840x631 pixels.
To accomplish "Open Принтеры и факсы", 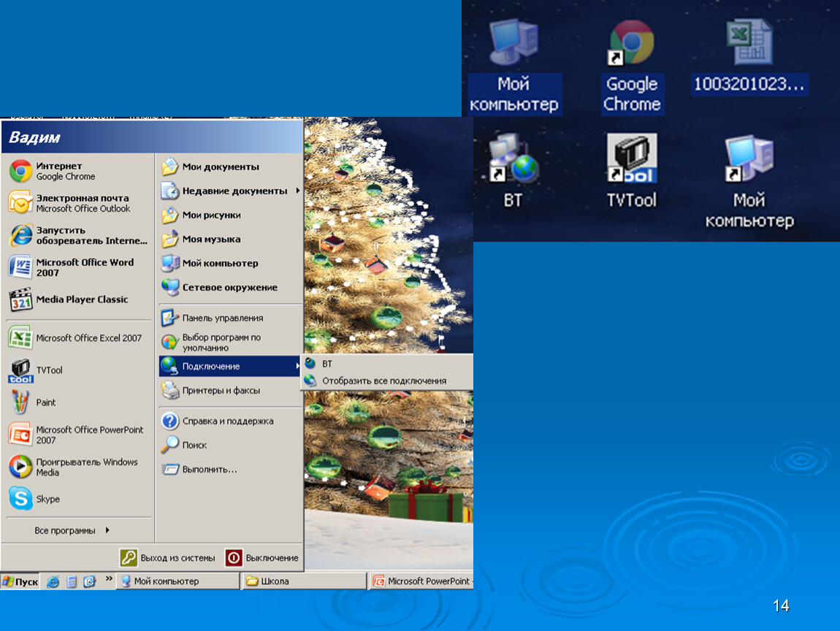I will point(230,390).
